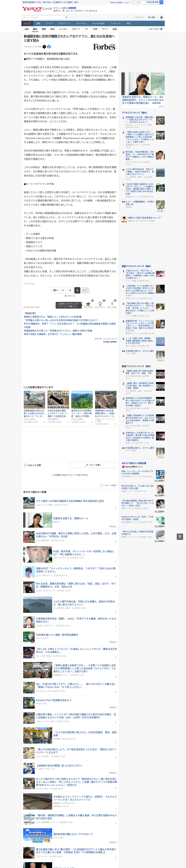
Task: React with 新しい視点 exclamation icon
Action: click(x=112, y=304)
